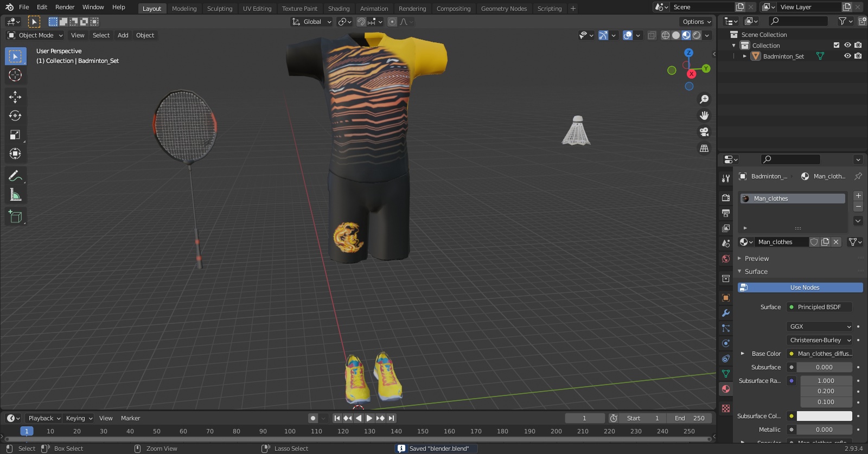Open the Render properties tab
The image size is (868, 454).
(x=726, y=197)
